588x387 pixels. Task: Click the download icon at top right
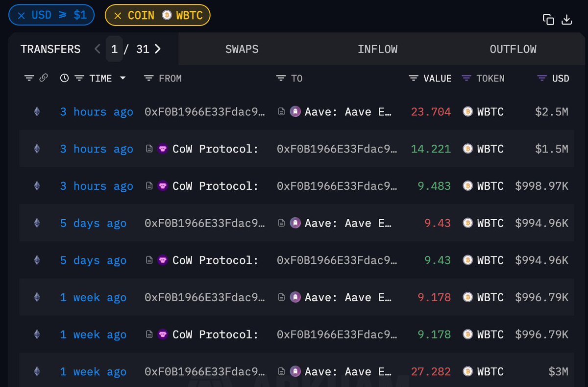click(x=567, y=20)
